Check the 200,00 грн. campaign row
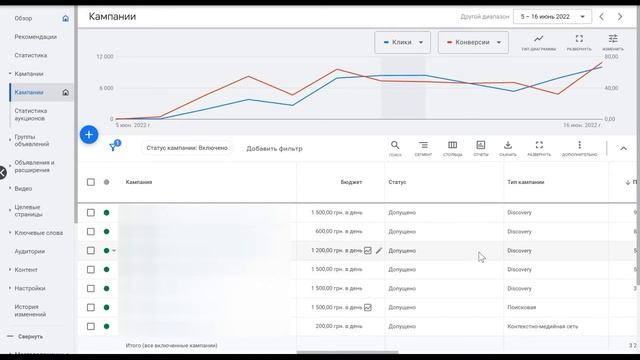Viewport: 640px width, 360px height. point(91,327)
